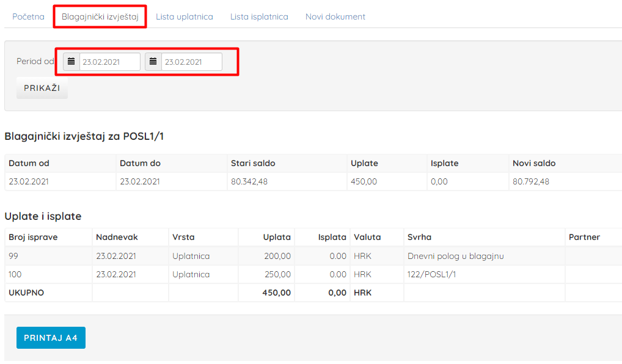This screenshot has height=364, width=622.
Task: Click Vrsta cell Uplatnica in row 100
Action: pyautogui.click(x=191, y=274)
